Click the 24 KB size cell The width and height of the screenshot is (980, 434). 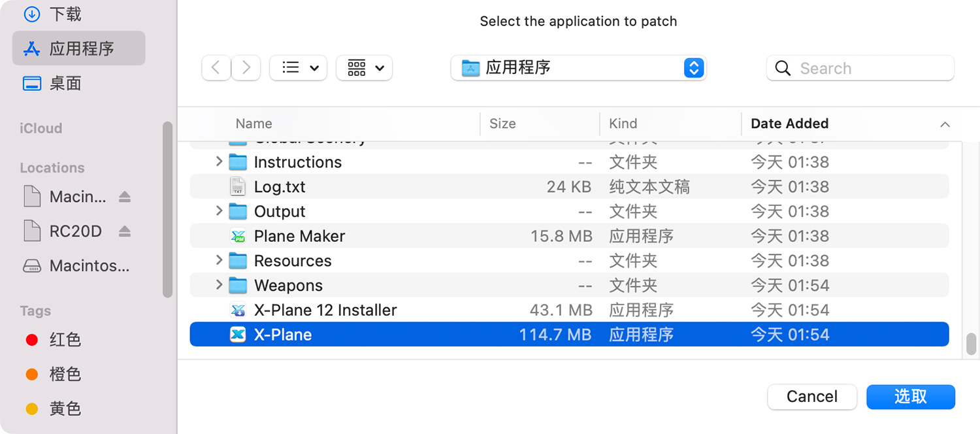[569, 187]
